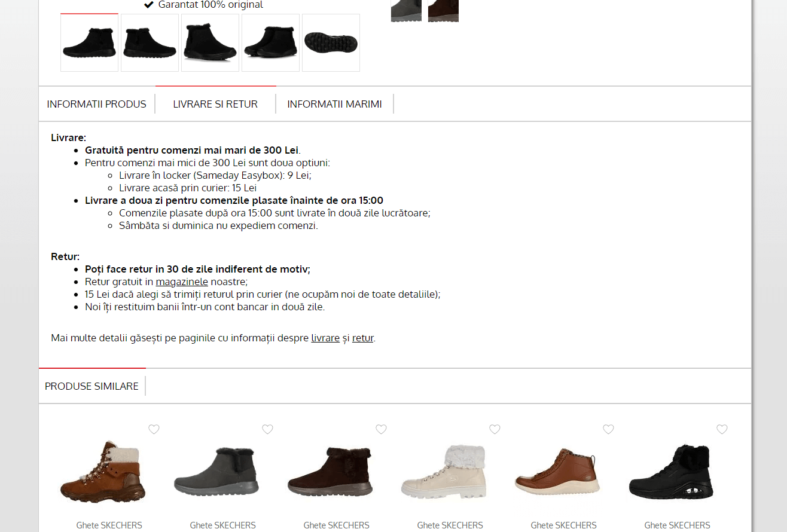
Task: Switch to Informatii Marimi tab
Action: click(x=334, y=104)
